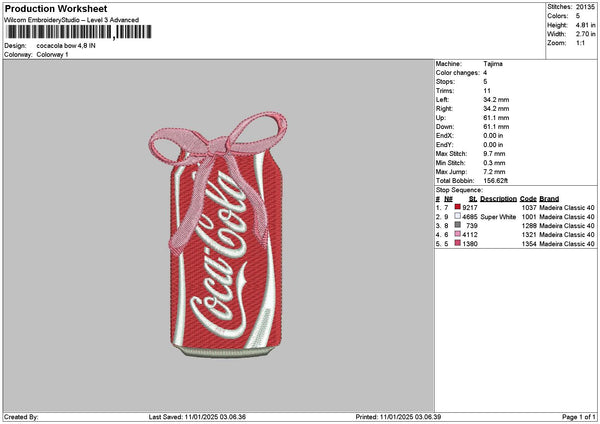Click the 'Code' column header
Image resolution: width=600 pixels, height=424 pixels.
pyautogui.click(x=528, y=199)
